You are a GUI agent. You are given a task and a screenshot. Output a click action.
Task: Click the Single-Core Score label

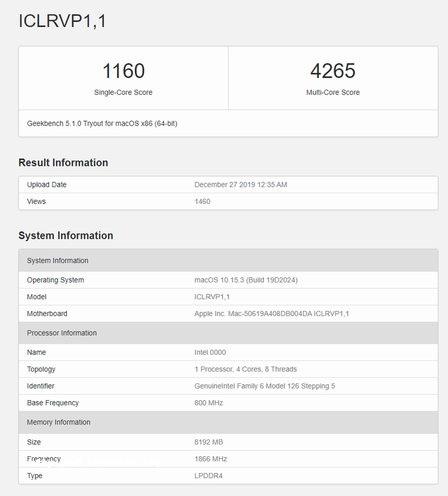pyautogui.click(x=123, y=92)
